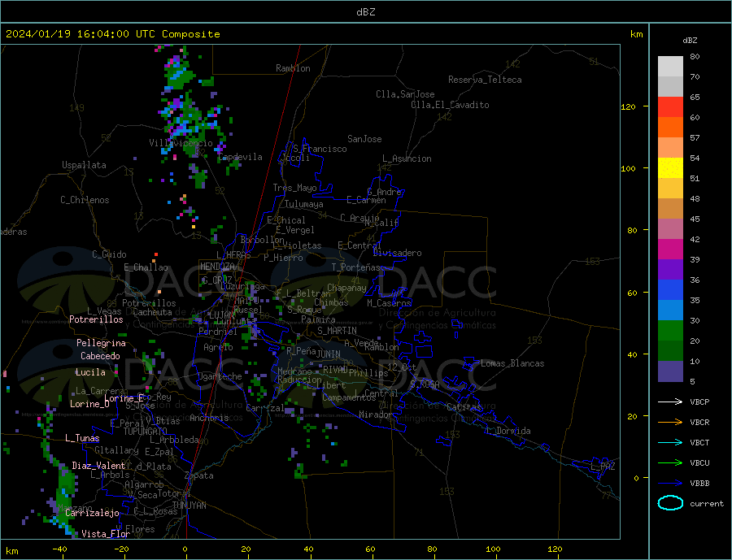This screenshot has height=560, width=732.
Task: Select the 57 dBZ light orange swatch
Action: coord(670,147)
